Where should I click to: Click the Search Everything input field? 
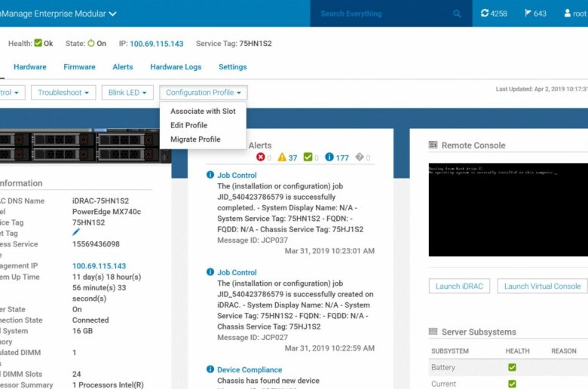pos(391,14)
